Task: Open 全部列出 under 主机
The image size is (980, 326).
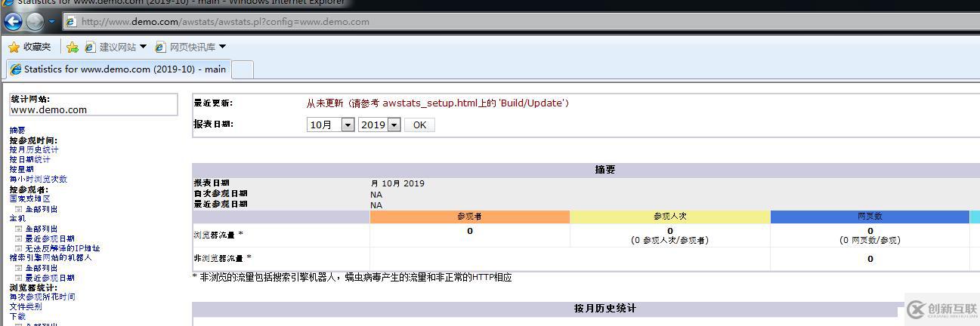Action: 42,229
